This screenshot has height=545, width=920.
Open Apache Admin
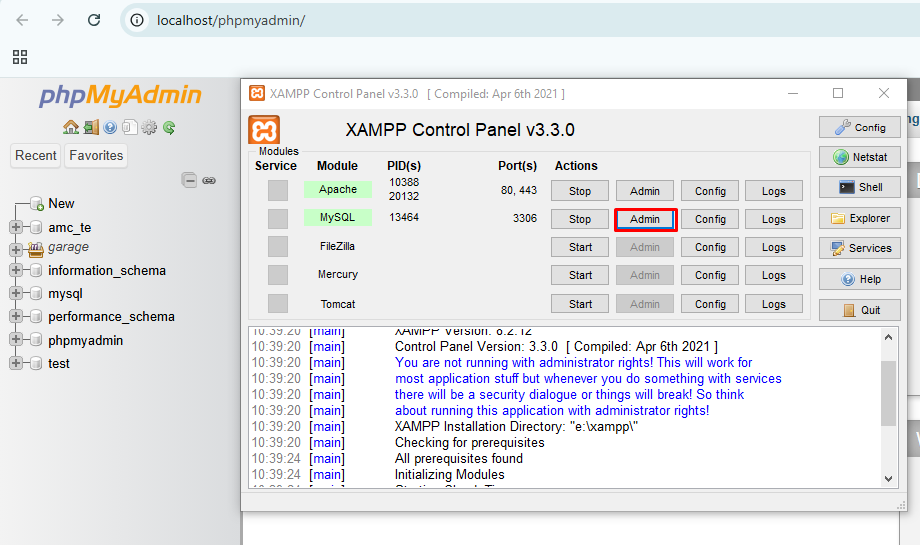[645, 191]
